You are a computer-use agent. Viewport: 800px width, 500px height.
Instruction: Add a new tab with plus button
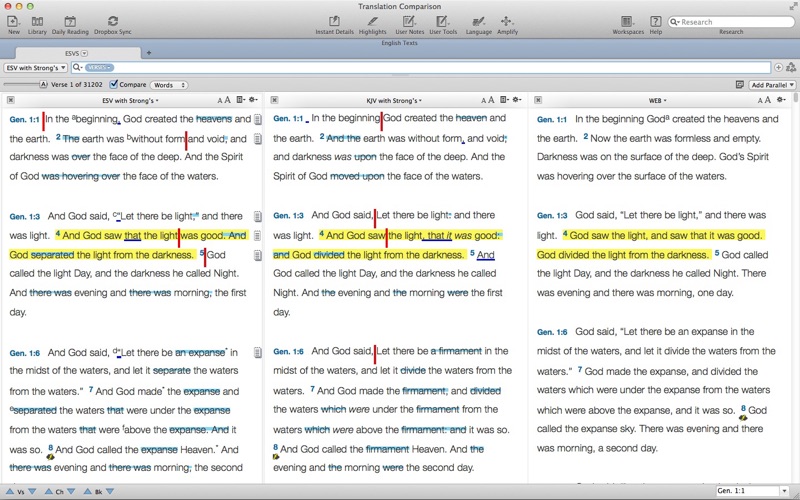click(149, 52)
